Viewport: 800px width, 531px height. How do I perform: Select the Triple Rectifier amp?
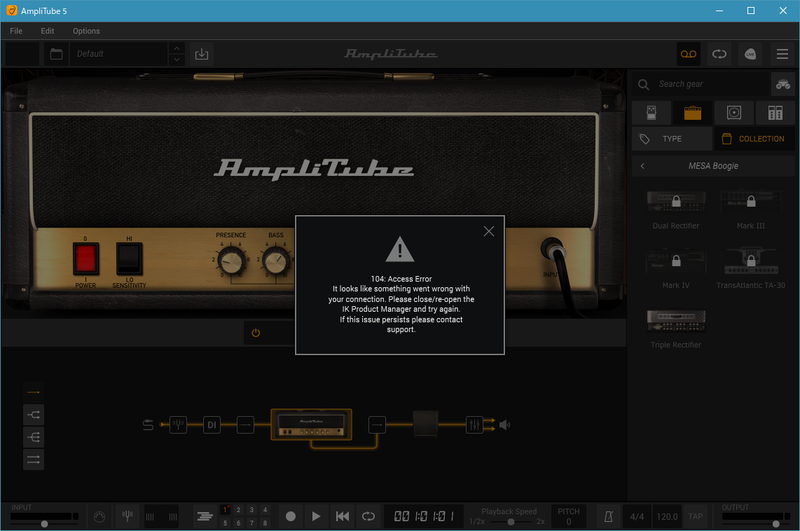tap(676, 321)
